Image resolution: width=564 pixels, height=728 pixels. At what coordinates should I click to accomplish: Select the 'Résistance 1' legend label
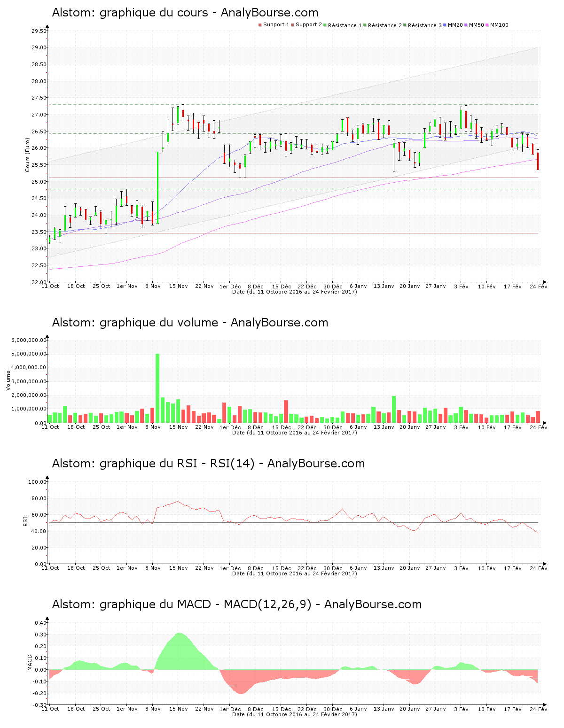[x=345, y=25]
